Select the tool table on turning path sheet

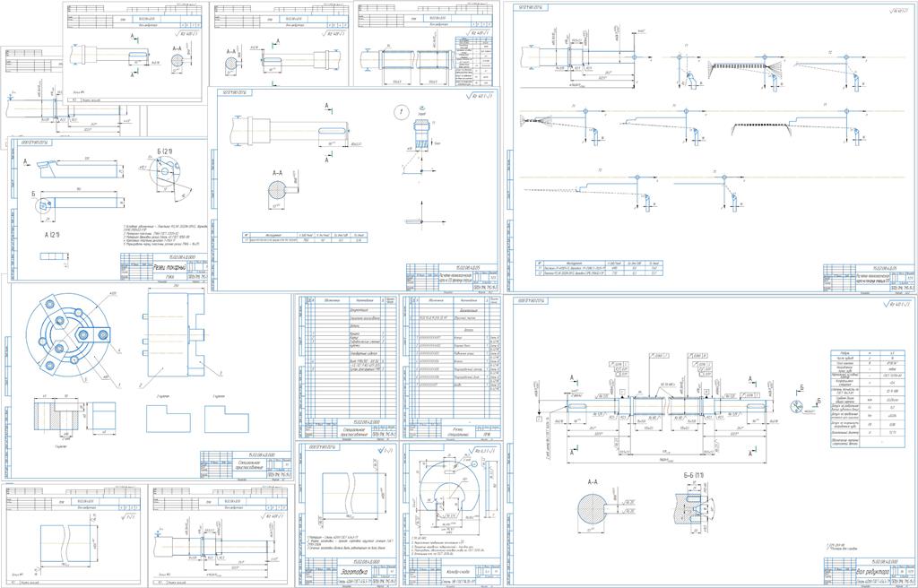(x=599, y=269)
